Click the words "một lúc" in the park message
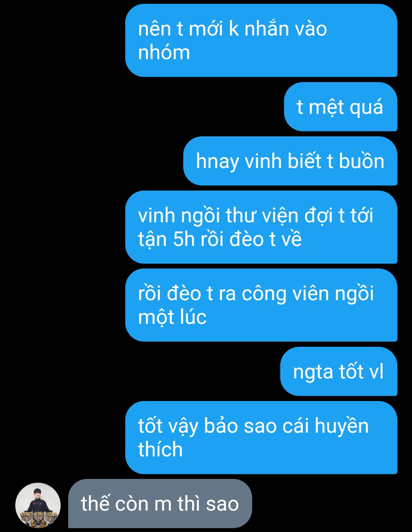412x532 pixels. tap(172, 317)
